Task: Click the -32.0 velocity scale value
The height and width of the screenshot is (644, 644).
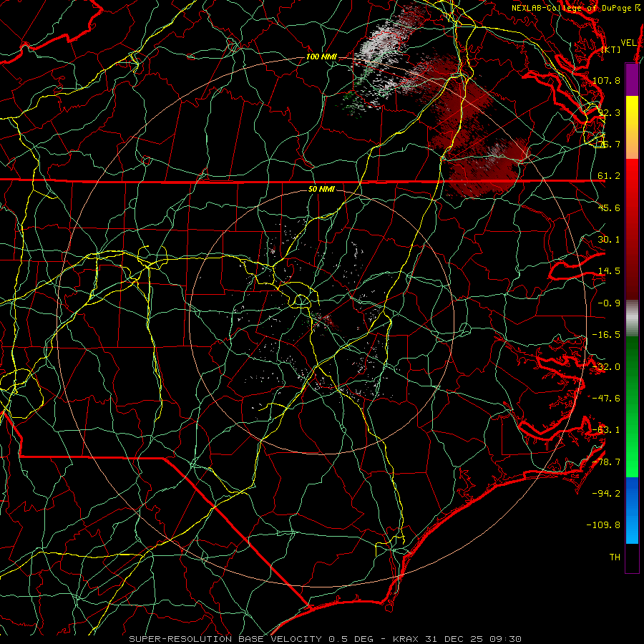Action: [x=606, y=366]
